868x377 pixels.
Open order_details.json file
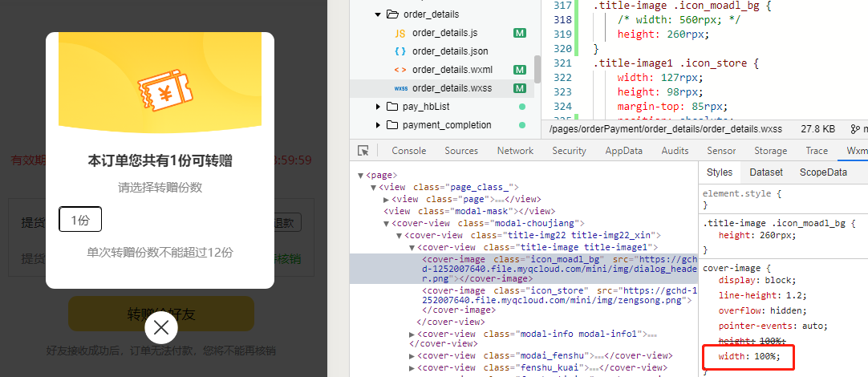450,51
